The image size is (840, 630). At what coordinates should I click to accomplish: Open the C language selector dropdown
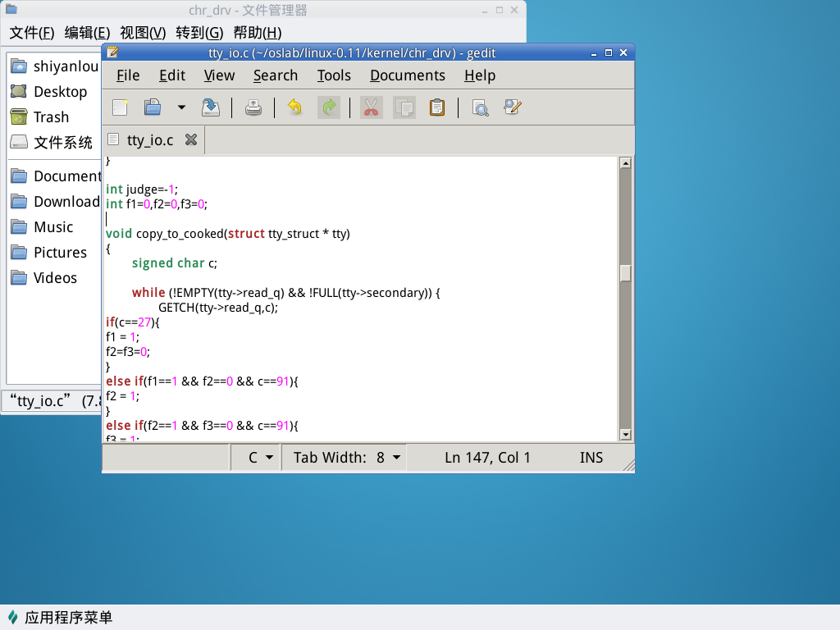[255, 458]
